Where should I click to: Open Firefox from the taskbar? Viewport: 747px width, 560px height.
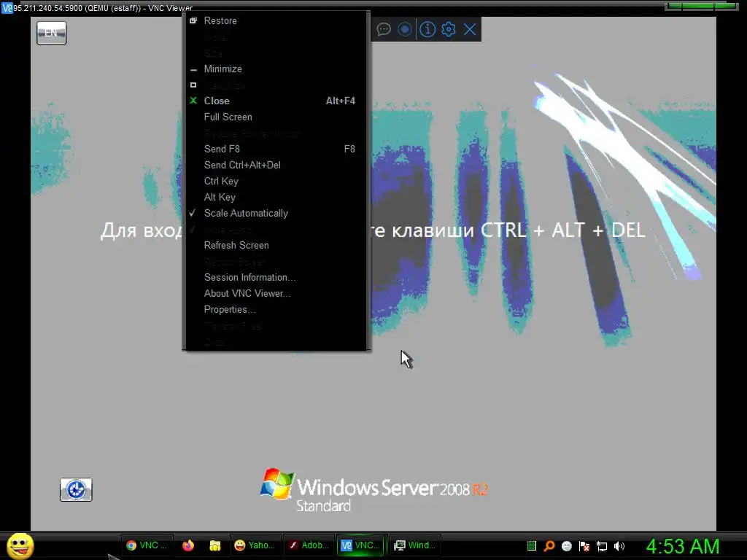coord(188,545)
